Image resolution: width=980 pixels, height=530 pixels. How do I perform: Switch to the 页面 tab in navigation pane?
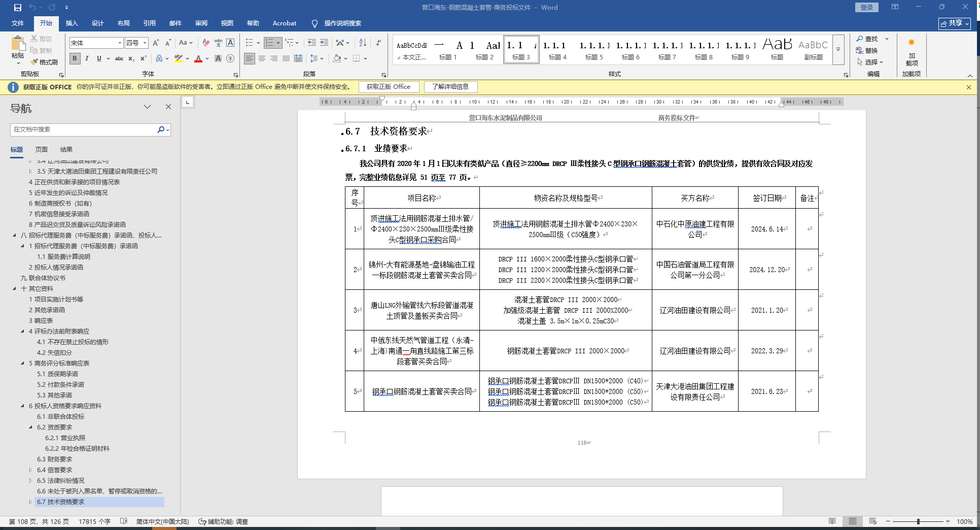coord(41,150)
